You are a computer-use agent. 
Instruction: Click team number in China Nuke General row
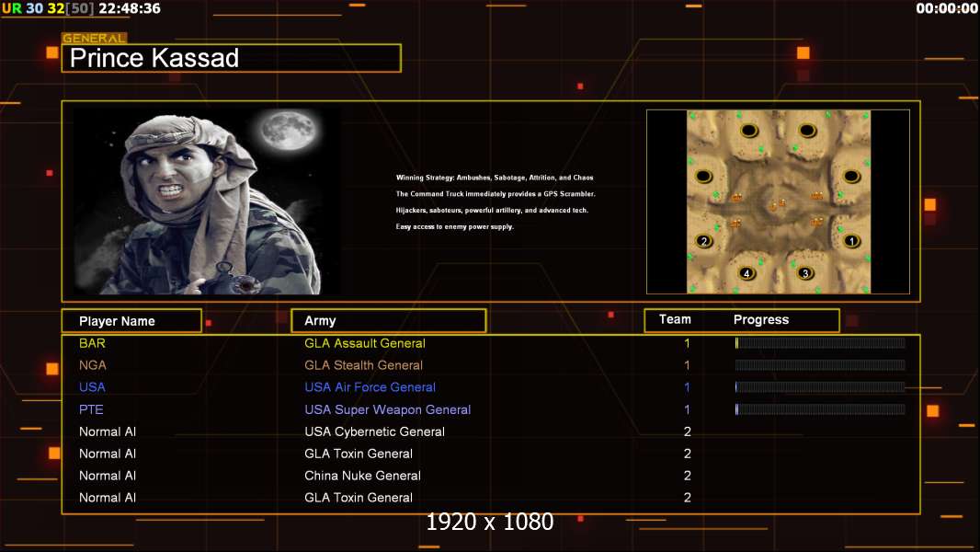(x=687, y=476)
